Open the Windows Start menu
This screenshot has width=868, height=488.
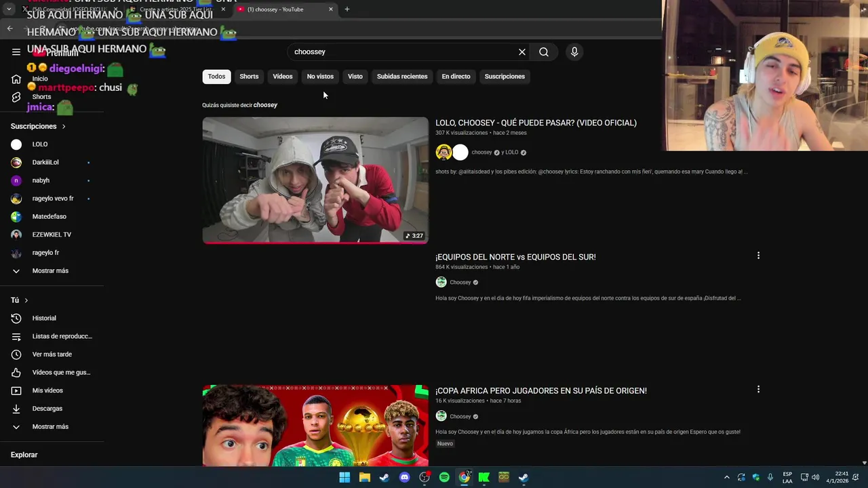click(344, 477)
